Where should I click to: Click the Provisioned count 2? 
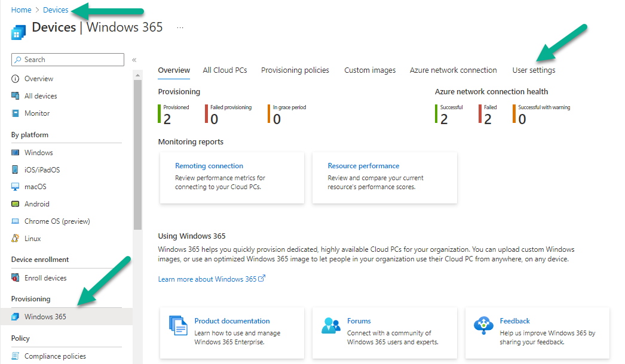pos(167,119)
